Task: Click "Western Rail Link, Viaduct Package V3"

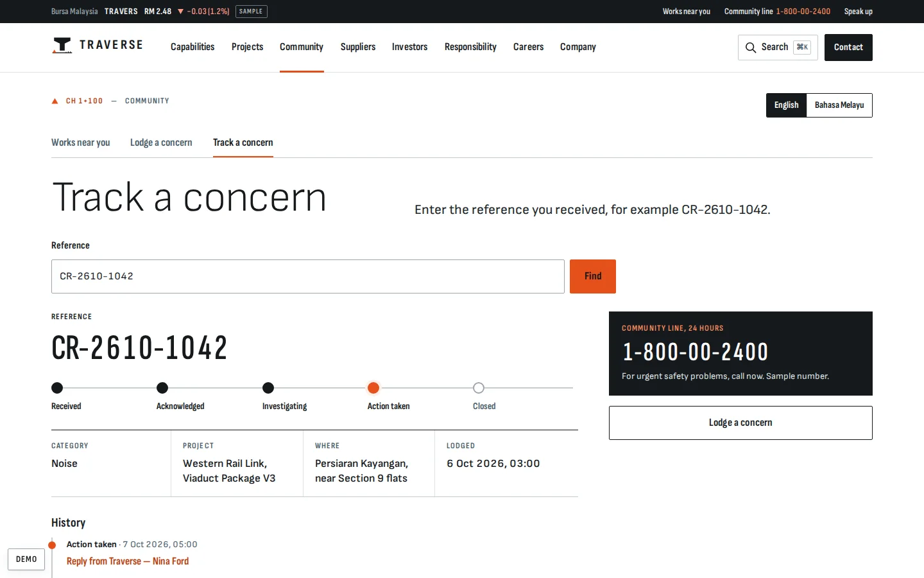Action: pyautogui.click(x=229, y=471)
